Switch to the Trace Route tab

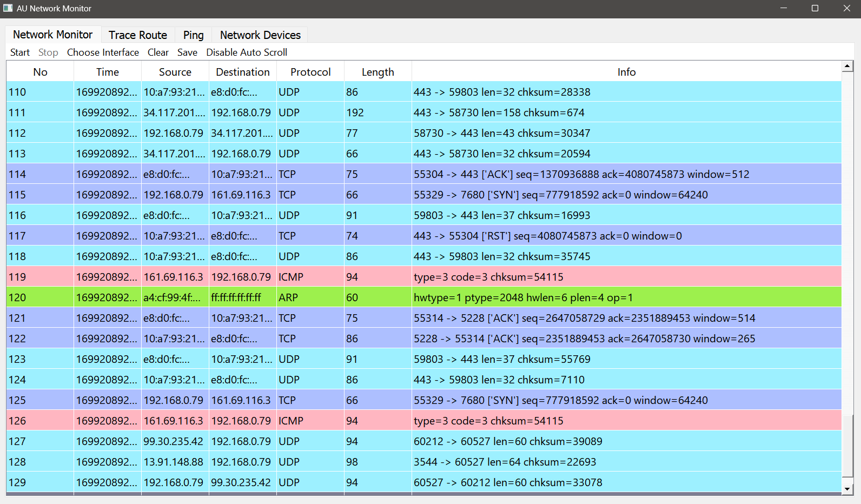click(x=137, y=35)
